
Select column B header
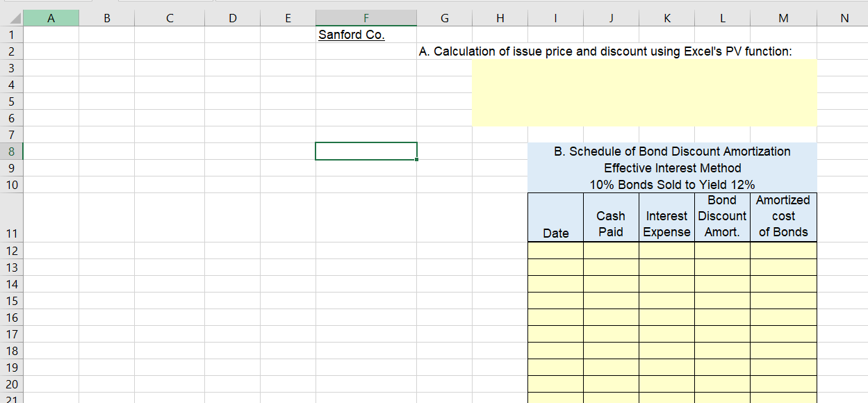point(106,19)
